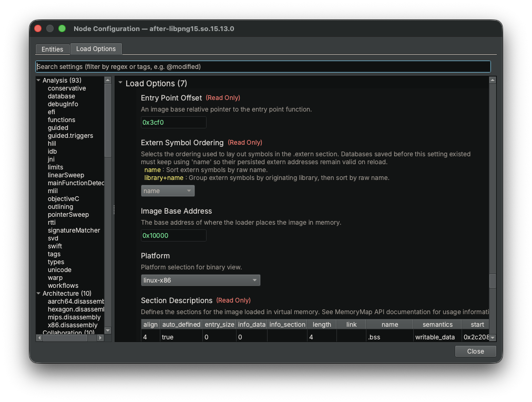Select hlil in the settings tree

coord(52,143)
